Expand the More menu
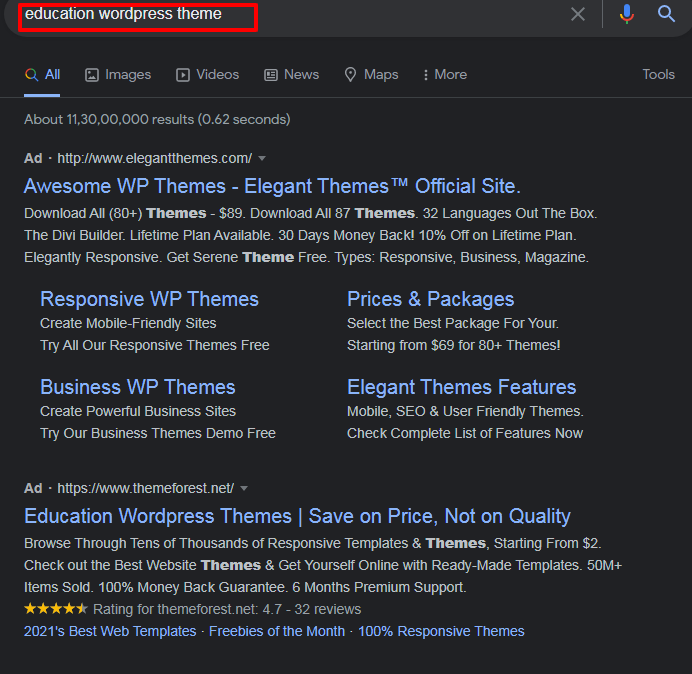Image resolution: width=692 pixels, height=674 pixels. pos(445,75)
